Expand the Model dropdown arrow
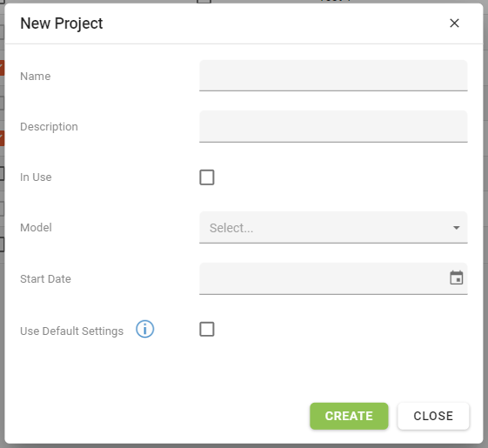The image size is (488, 448). (x=457, y=228)
